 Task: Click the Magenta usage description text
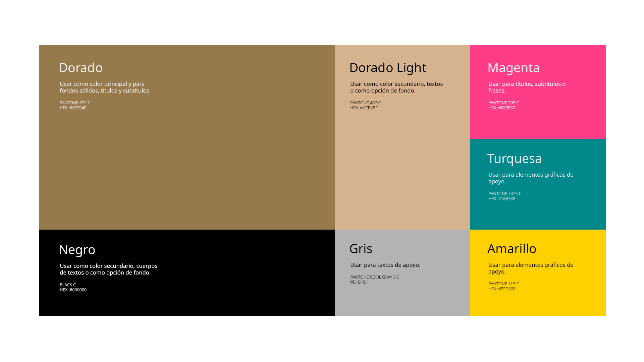tap(527, 87)
